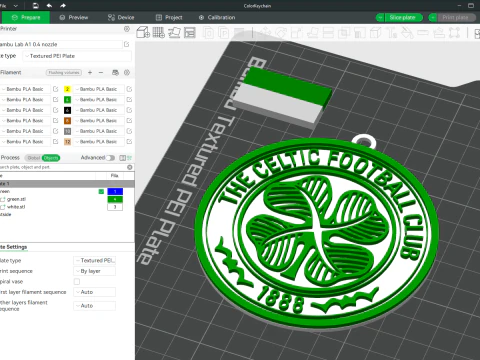Click the Print plate button
Viewport: 480px width, 360px height.
pyautogui.click(x=457, y=17)
